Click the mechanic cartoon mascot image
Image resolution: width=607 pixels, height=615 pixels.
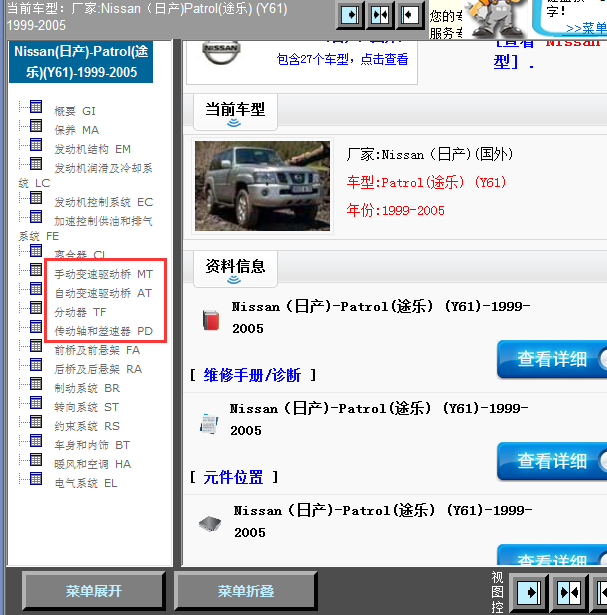[x=496, y=19]
